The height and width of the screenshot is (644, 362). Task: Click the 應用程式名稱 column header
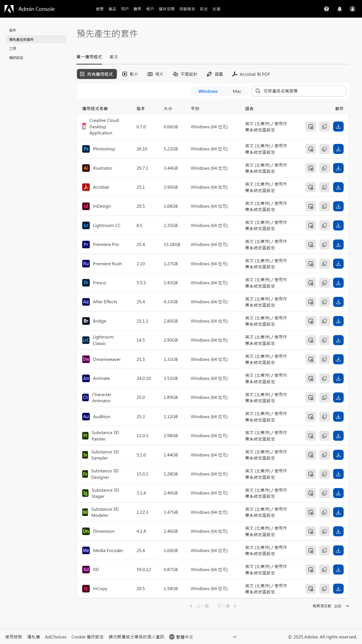click(x=95, y=108)
